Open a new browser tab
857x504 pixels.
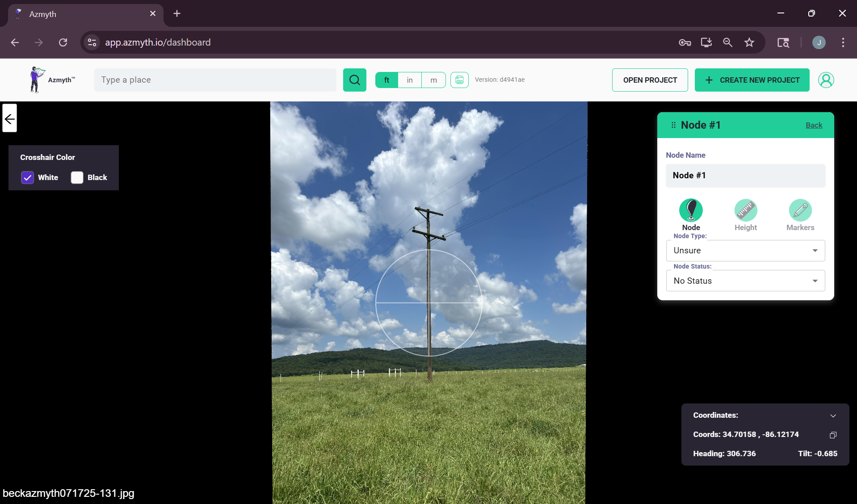point(177,13)
